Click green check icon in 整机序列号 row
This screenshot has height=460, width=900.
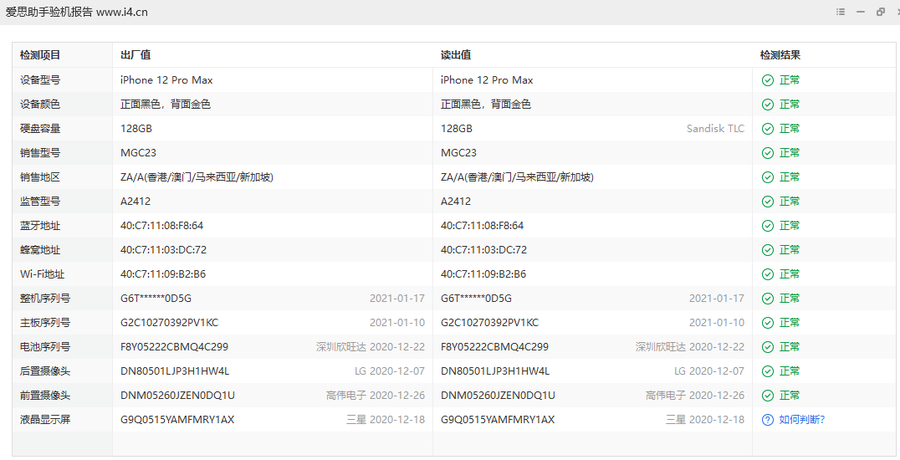tap(767, 299)
